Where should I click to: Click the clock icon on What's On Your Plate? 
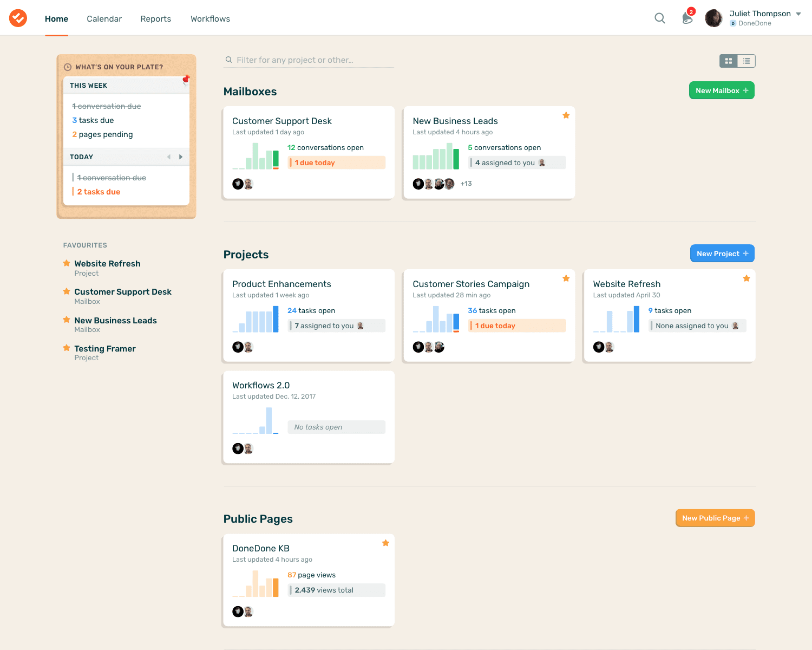tap(68, 66)
